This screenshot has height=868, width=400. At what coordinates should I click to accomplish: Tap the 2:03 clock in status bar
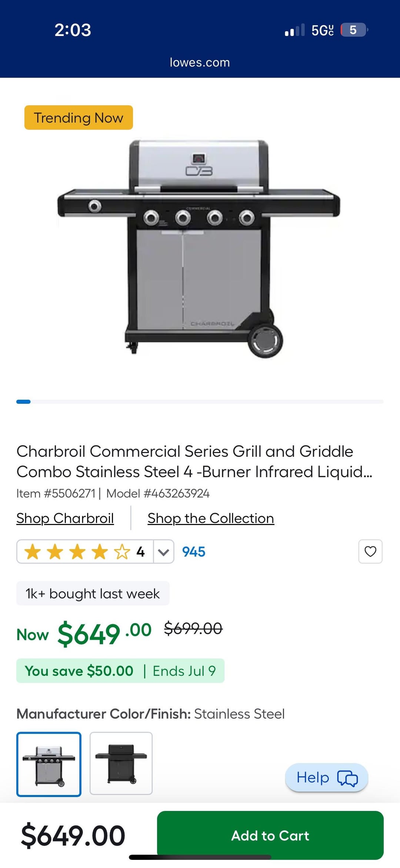click(73, 30)
